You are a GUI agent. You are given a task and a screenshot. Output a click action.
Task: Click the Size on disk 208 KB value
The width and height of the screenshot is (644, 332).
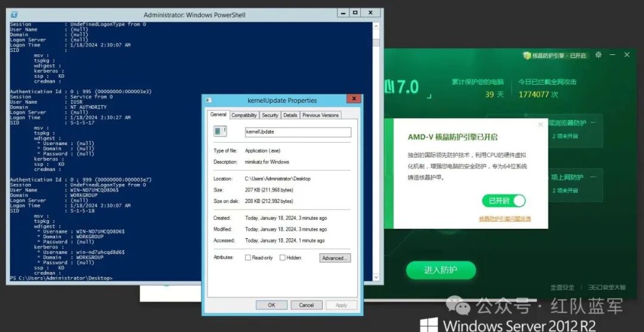click(x=269, y=201)
